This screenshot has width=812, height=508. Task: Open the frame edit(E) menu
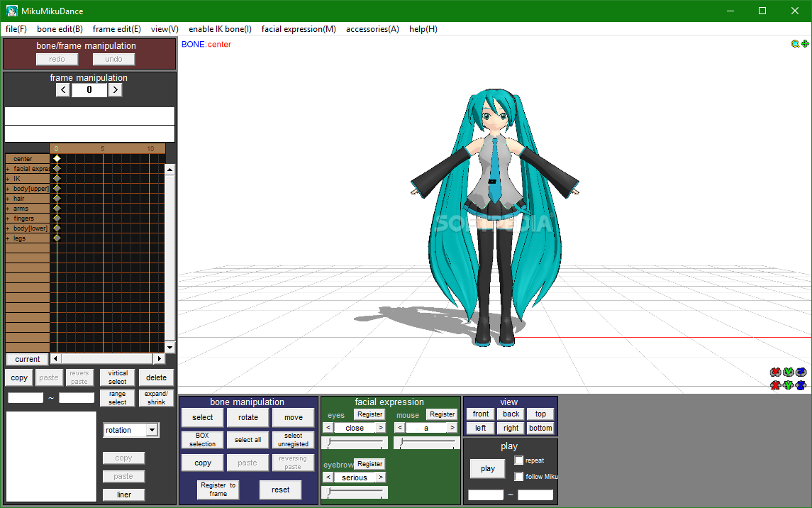click(116, 29)
